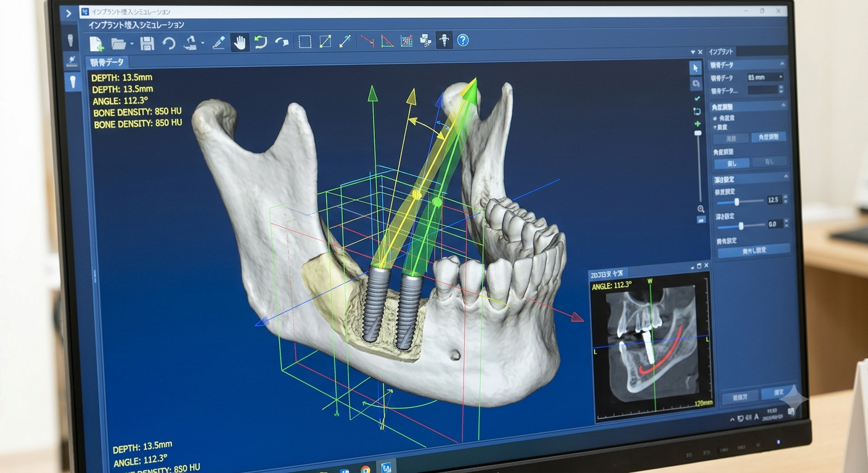868x473 pixels.
Task: Switch to the 顎骨データ viewport tab
Action: tap(107, 62)
